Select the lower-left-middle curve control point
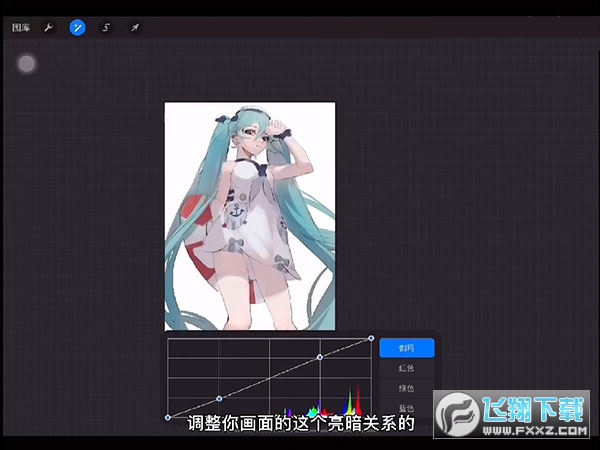The width and height of the screenshot is (600, 450). tap(219, 399)
